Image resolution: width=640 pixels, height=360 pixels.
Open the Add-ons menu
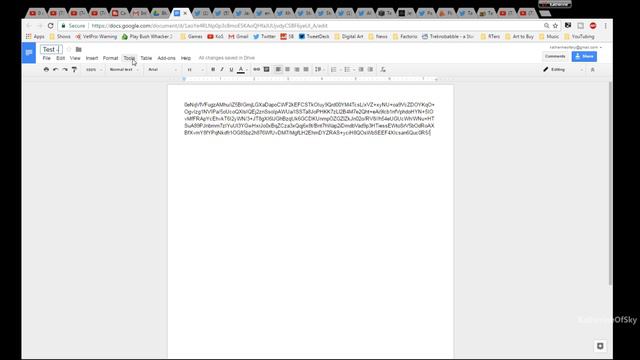pos(167,58)
